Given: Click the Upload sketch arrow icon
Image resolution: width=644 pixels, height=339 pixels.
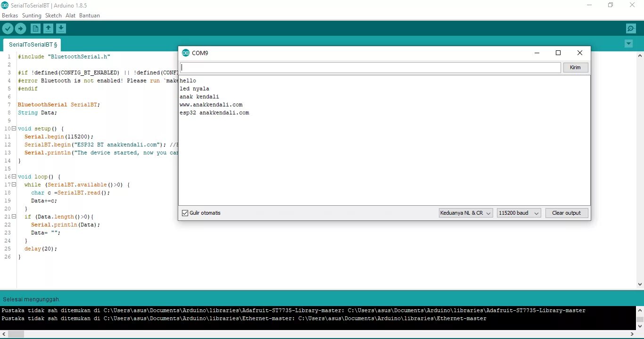Looking at the screenshot, I should (20, 29).
